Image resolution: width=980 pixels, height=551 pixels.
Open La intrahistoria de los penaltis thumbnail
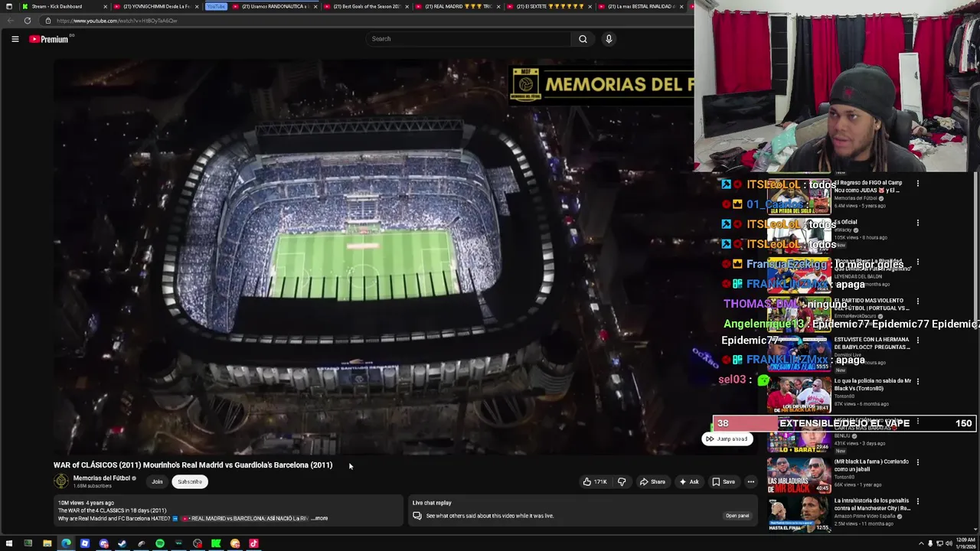(x=798, y=514)
